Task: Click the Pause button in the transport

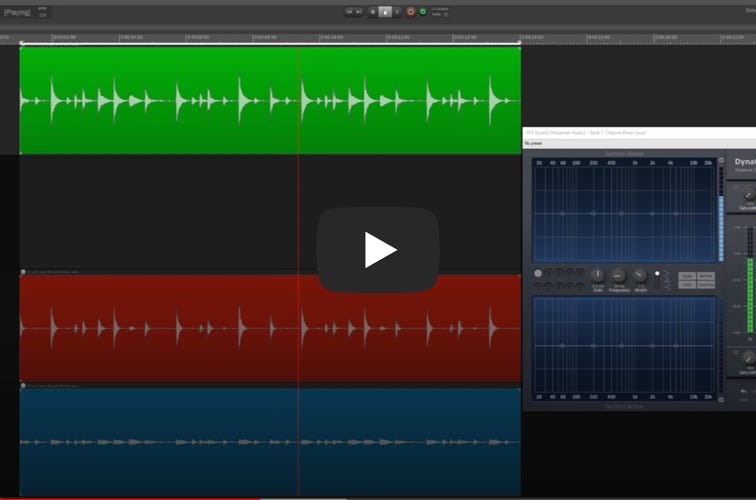Action: pyautogui.click(x=397, y=12)
